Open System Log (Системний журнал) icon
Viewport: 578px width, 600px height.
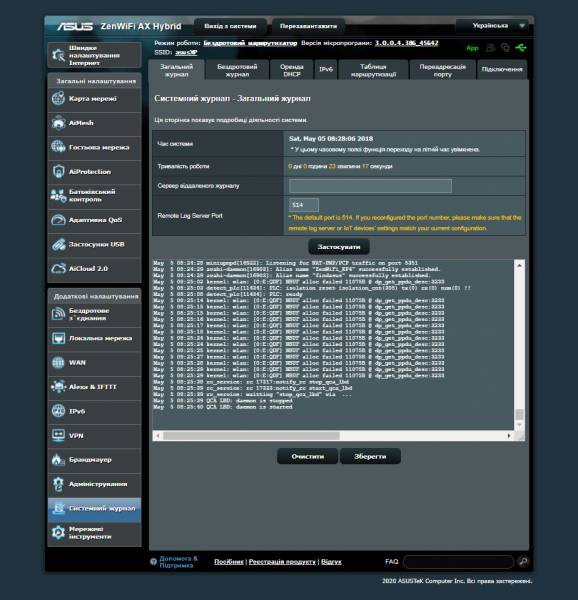[x=58, y=508]
